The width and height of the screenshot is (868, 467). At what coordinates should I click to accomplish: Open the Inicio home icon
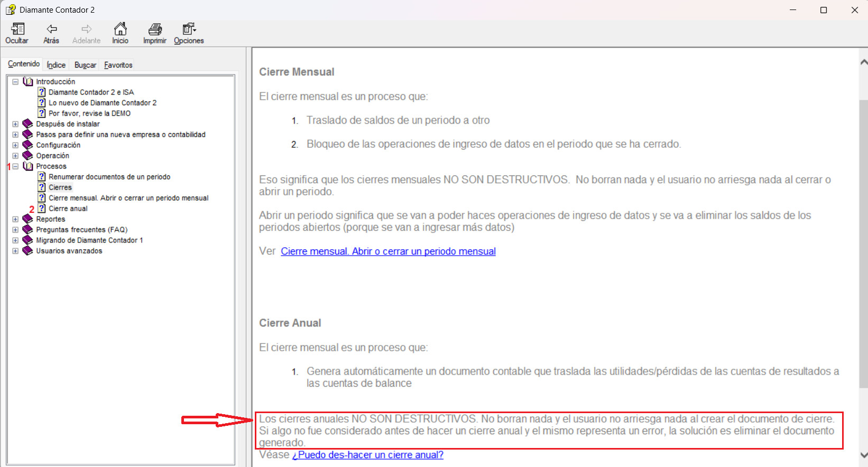point(120,29)
